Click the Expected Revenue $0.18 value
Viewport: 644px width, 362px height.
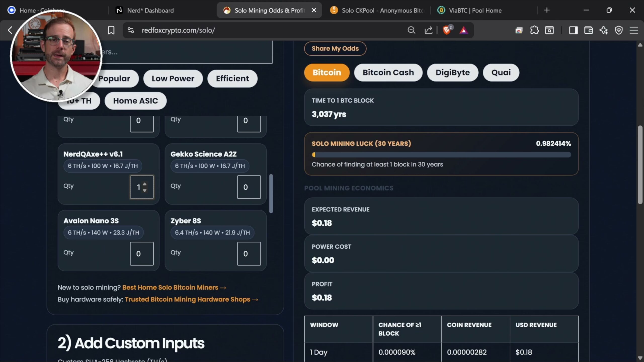tap(322, 223)
